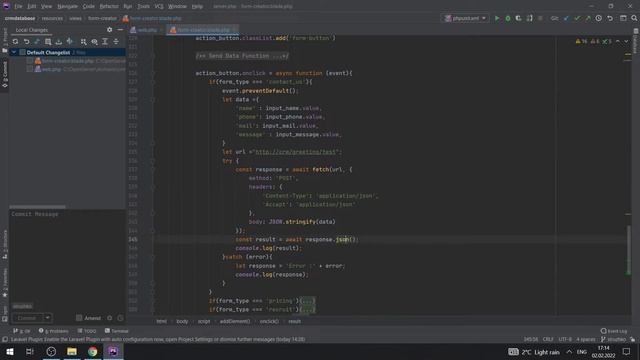Viewport: 640px width, 360px height.
Task: Expand all changes in the commit panel
Action: (x=105, y=42)
